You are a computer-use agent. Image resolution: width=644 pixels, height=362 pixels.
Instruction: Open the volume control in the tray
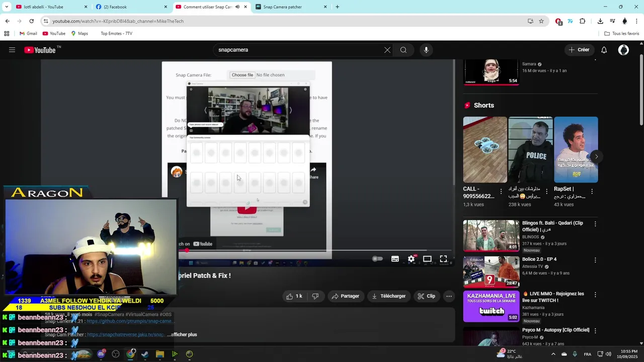tap(609, 354)
